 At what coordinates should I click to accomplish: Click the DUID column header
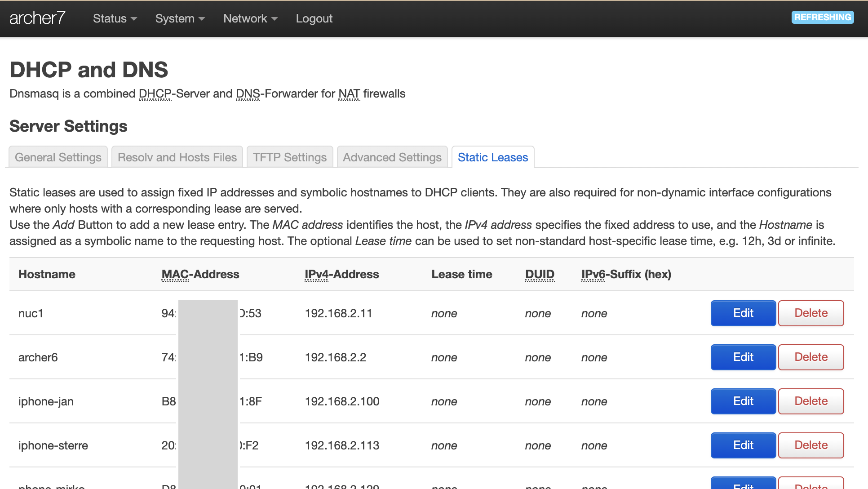coord(540,274)
